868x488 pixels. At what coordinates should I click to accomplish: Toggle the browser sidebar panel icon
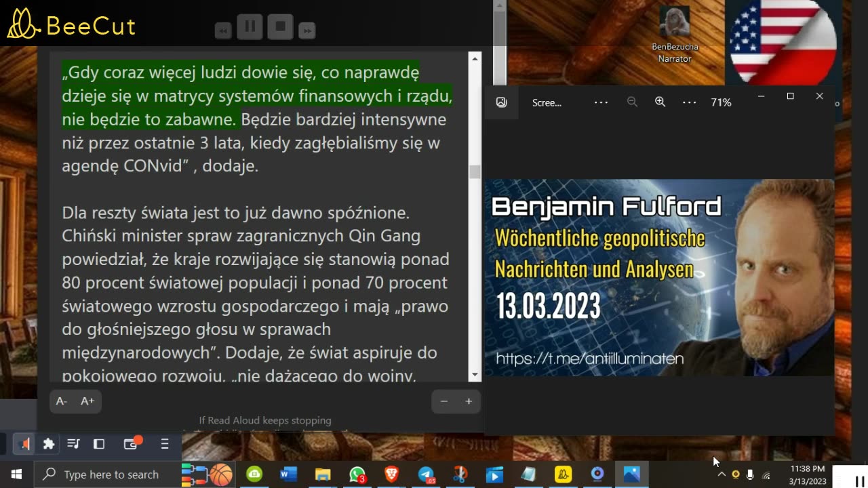tap(99, 444)
